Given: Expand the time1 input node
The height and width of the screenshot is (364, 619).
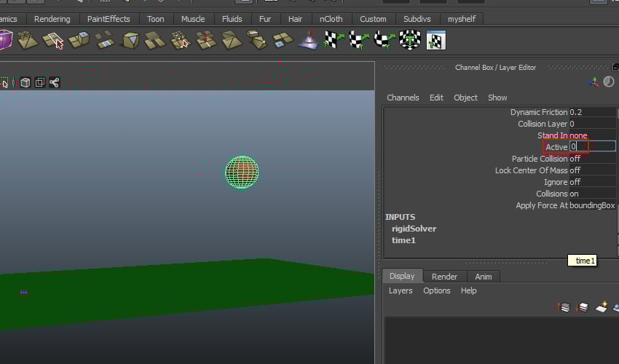Looking at the screenshot, I should 405,240.
